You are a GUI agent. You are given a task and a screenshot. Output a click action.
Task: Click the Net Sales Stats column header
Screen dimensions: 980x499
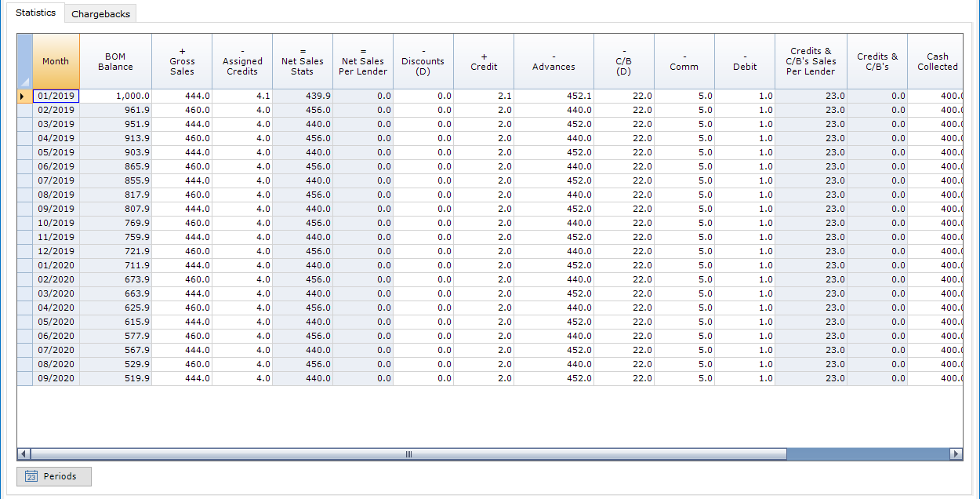pos(303,61)
